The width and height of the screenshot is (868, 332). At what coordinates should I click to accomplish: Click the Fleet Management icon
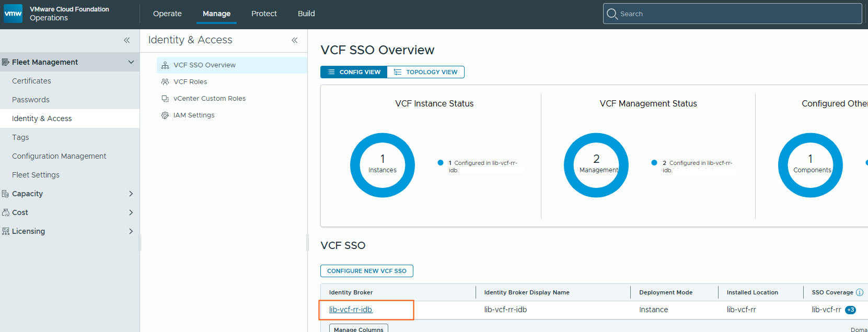[6, 62]
